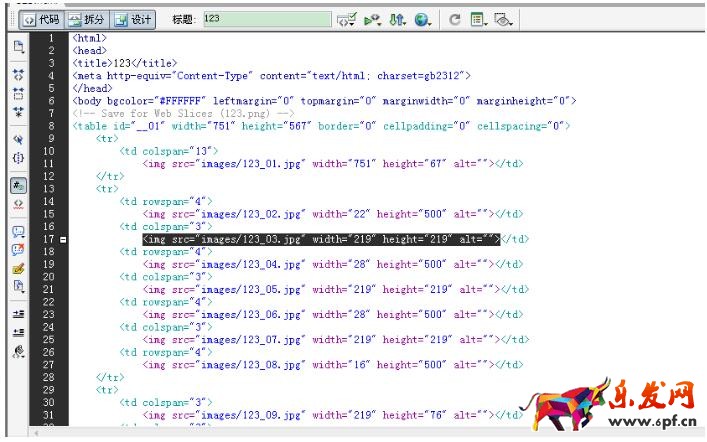Click the 设计 (Design) view button
This screenshot has height=442, width=707.
coord(133,19)
